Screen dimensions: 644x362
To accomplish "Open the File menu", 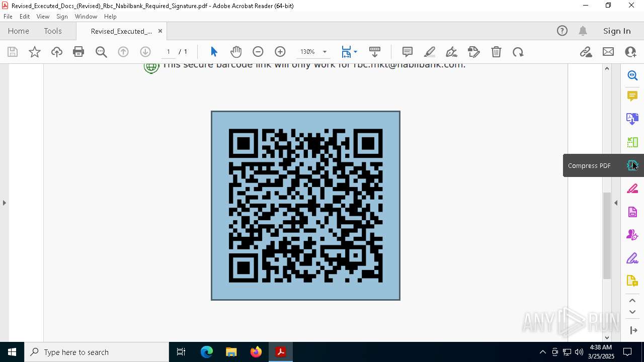I will 8,17.
